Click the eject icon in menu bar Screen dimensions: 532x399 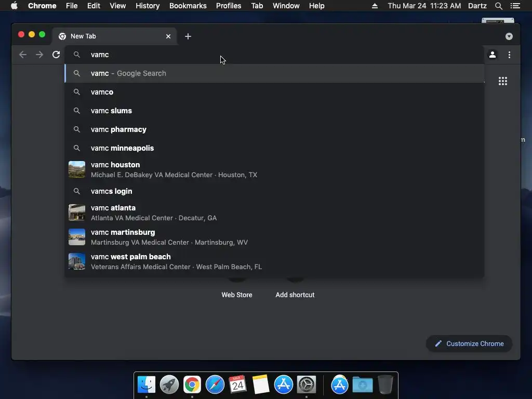[x=375, y=6]
